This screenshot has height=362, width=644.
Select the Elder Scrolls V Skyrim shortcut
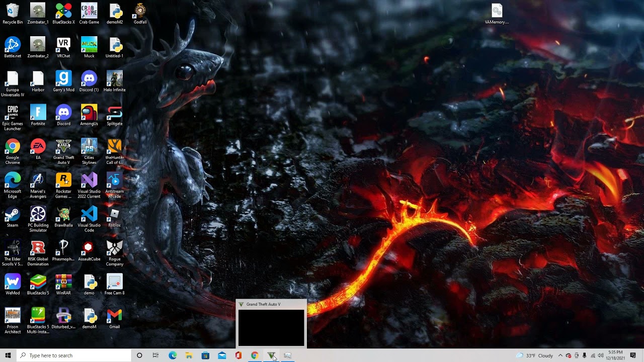tap(13, 253)
